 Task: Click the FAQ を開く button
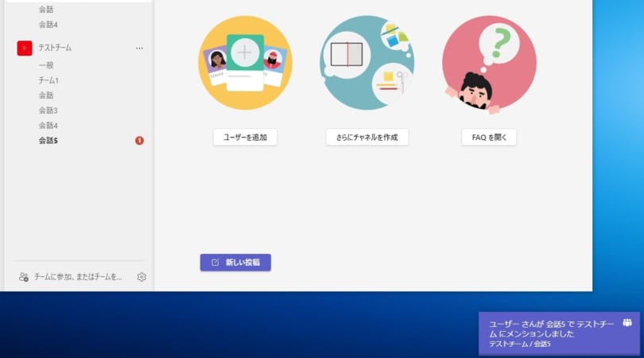pos(489,138)
